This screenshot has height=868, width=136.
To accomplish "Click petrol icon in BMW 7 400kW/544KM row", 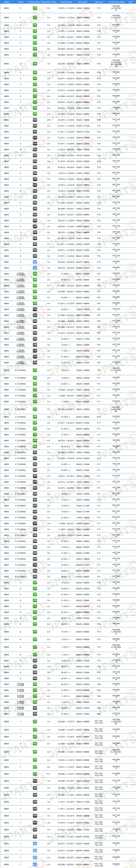I will point(35,774).
